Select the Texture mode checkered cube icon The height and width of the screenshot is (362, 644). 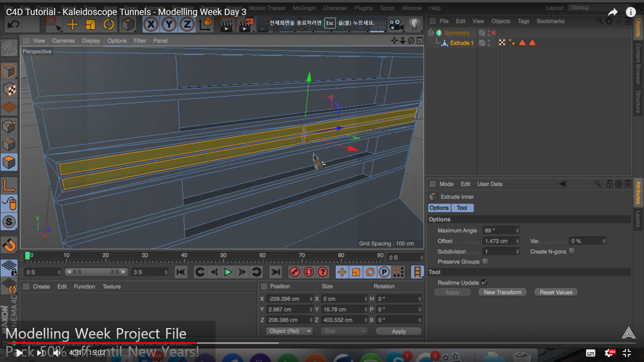(9, 89)
